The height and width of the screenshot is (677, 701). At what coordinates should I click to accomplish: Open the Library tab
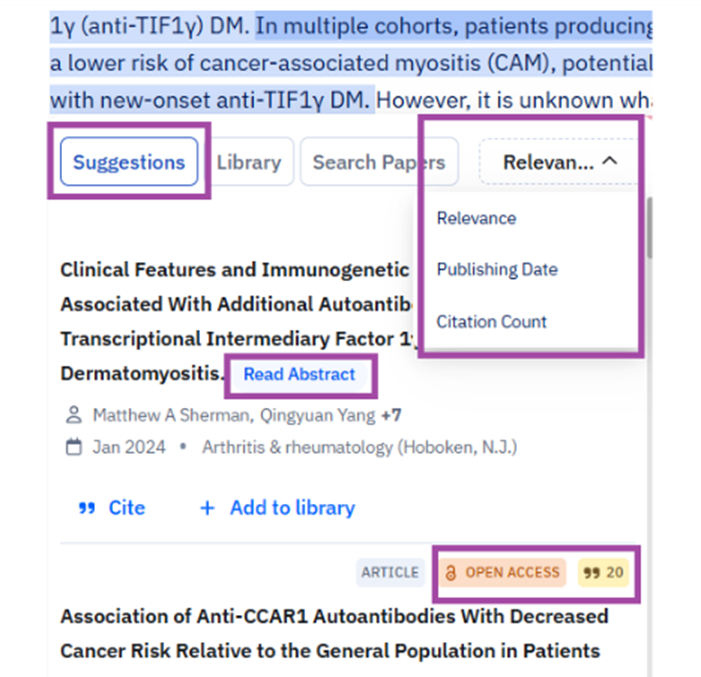tap(248, 162)
